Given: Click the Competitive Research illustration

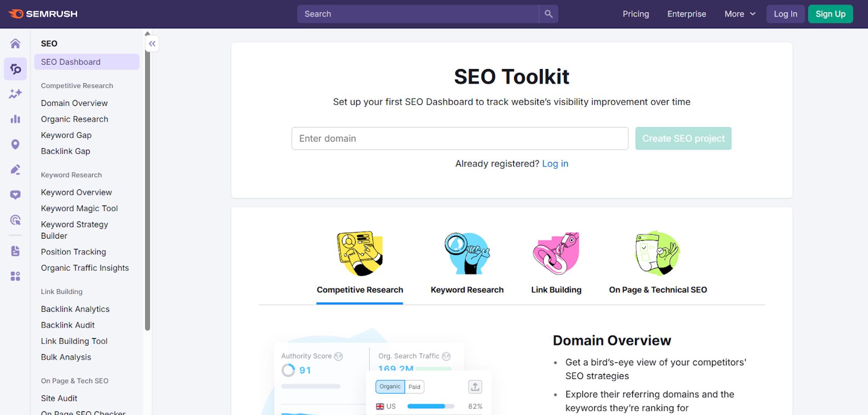Looking at the screenshot, I should click(360, 253).
